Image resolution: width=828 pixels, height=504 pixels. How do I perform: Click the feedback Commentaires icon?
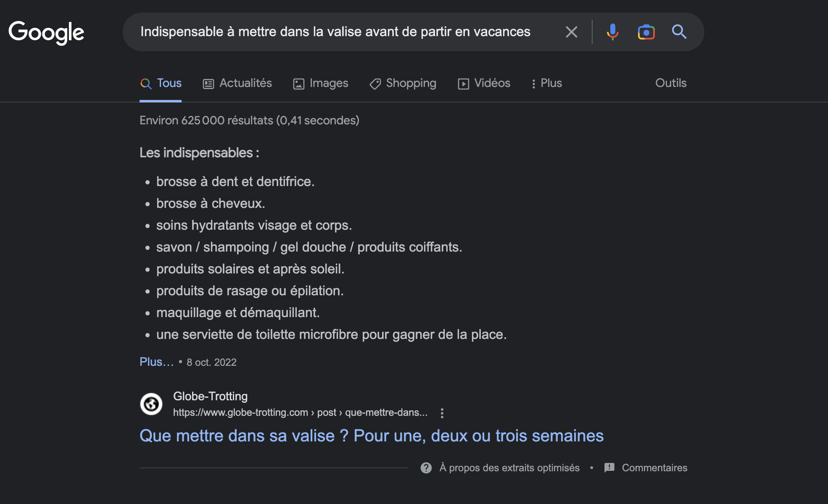(x=609, y=468)
